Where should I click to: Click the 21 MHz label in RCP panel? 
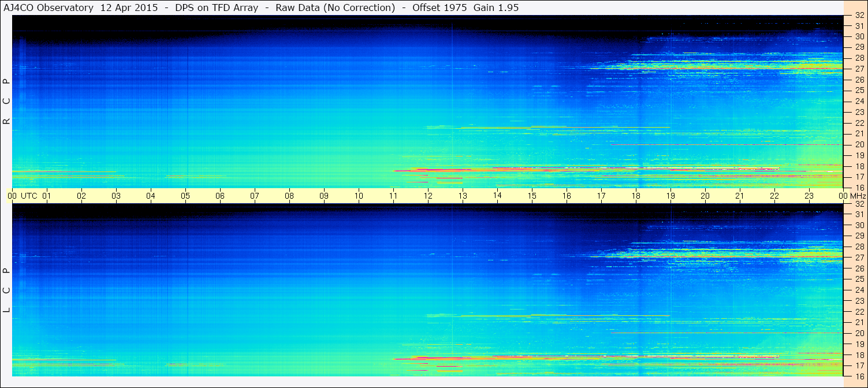859,133
